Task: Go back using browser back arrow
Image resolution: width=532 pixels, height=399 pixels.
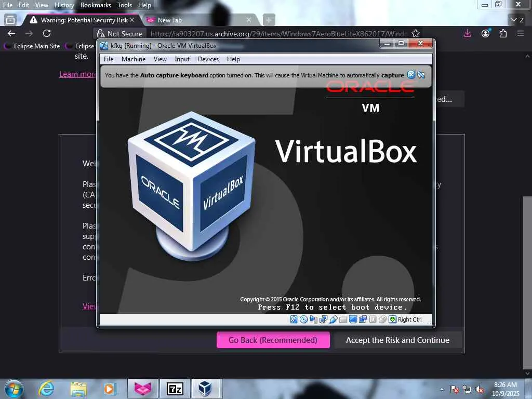Action: pos(11,33)
